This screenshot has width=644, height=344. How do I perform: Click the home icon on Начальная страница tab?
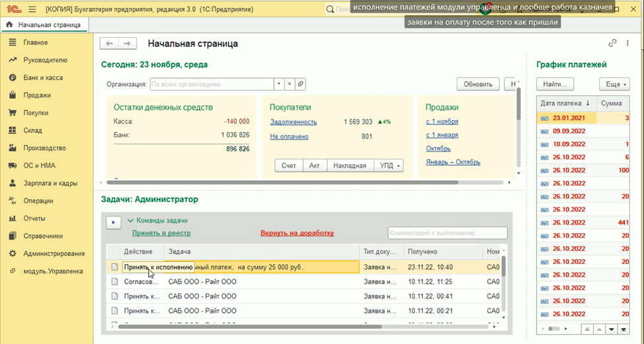(9, 24)
